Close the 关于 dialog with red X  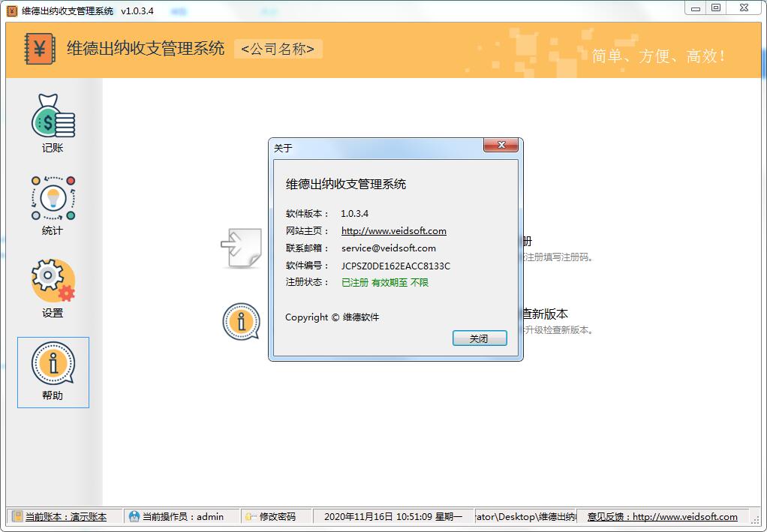click(501, 145)
